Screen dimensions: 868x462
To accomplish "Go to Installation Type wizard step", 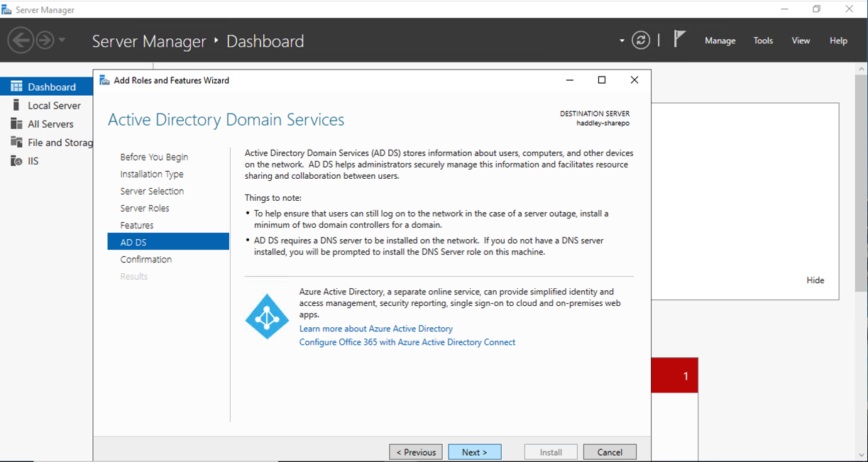I will pyautogui.click(x=152, y=174).
